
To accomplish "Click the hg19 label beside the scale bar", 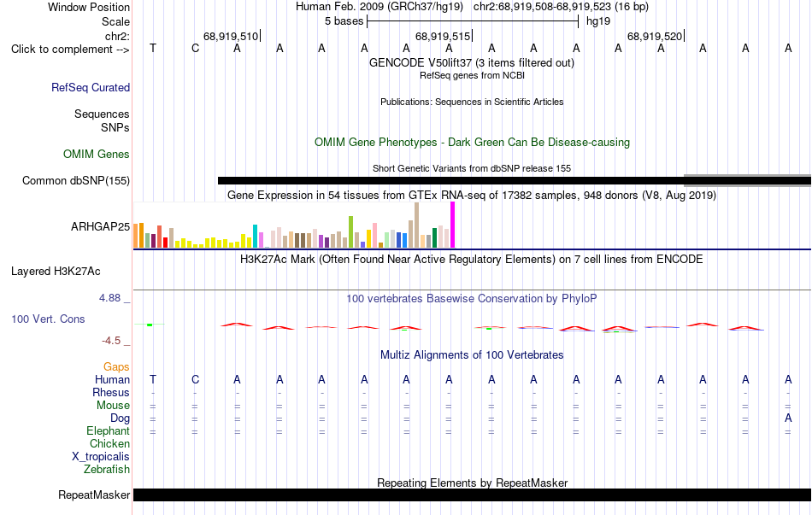I will tap(598, 21).
